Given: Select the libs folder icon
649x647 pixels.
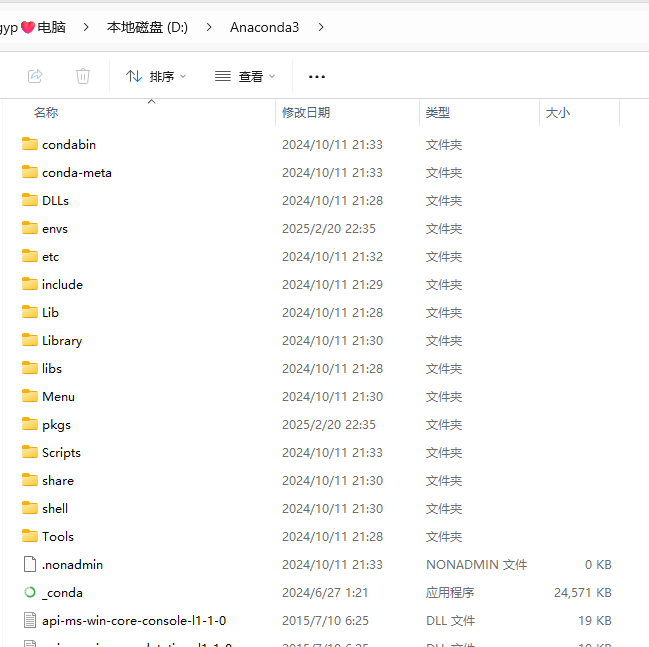Looking at the screenshot, I should coord(30,368).
